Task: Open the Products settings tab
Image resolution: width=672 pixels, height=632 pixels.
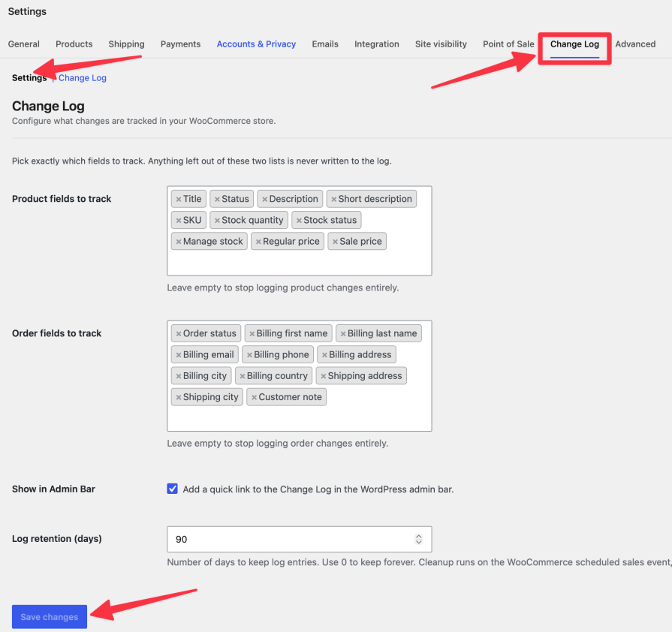Action: point(74,44)
